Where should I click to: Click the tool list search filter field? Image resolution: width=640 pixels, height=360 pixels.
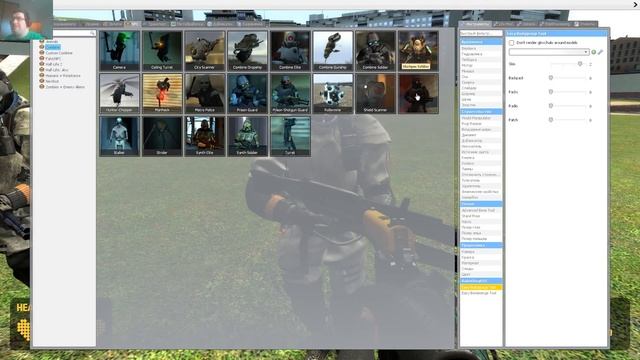point(481,33)
